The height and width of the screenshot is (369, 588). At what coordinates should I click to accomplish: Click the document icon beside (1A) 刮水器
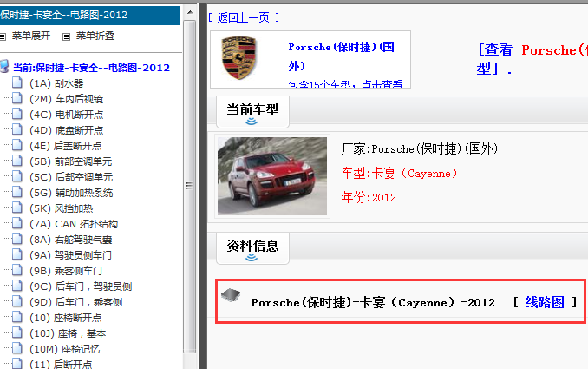click(16, 82)
